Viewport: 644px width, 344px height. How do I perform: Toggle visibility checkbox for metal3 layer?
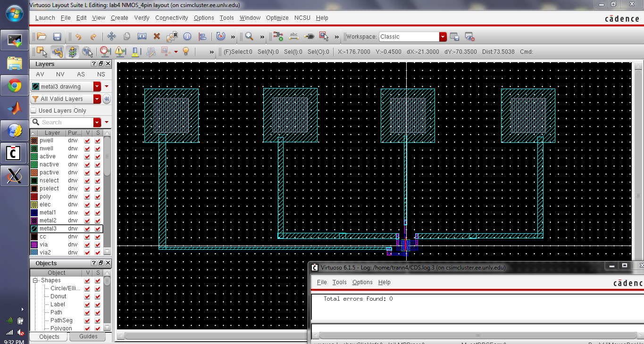pos(87,229)
